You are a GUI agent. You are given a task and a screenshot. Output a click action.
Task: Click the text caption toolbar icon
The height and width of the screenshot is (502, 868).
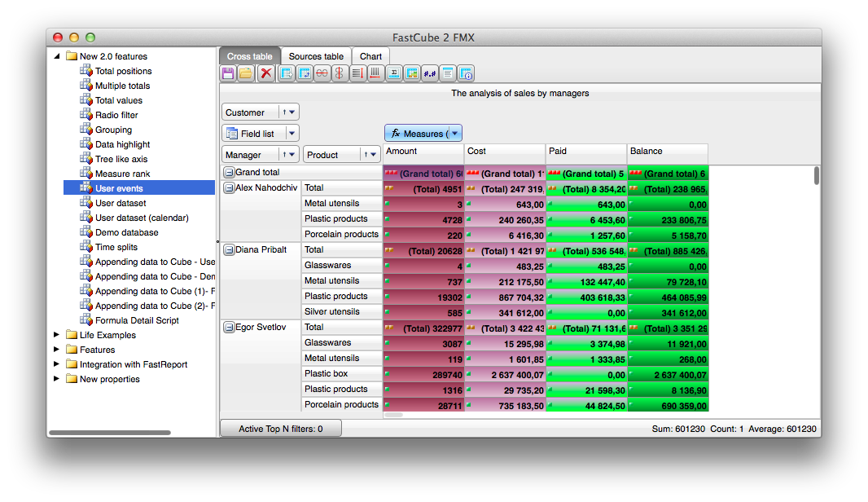(447, 73)
